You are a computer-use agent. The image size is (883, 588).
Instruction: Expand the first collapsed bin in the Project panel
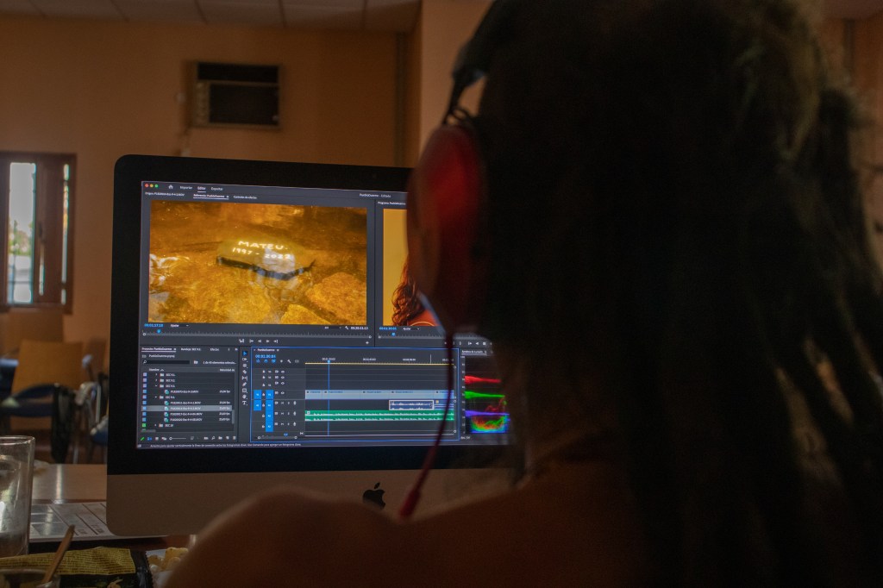(x=154, y=375)
